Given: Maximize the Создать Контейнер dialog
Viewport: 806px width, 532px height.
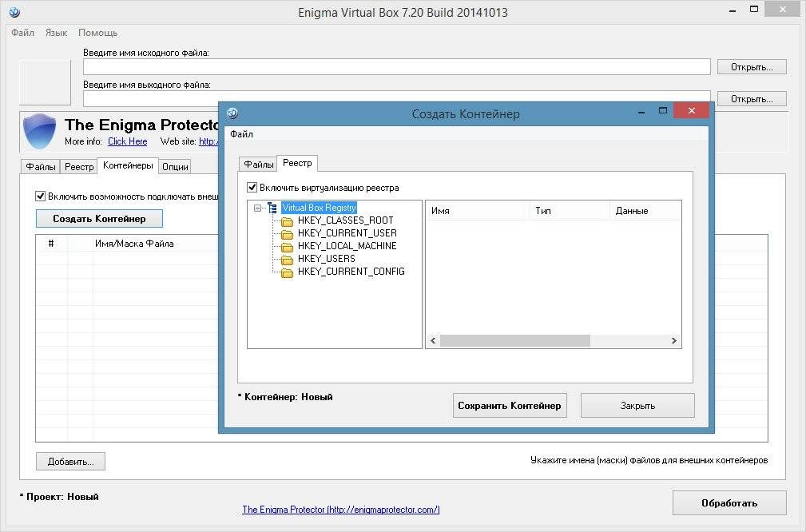Looking at the screenshot, I should point(663,110).
